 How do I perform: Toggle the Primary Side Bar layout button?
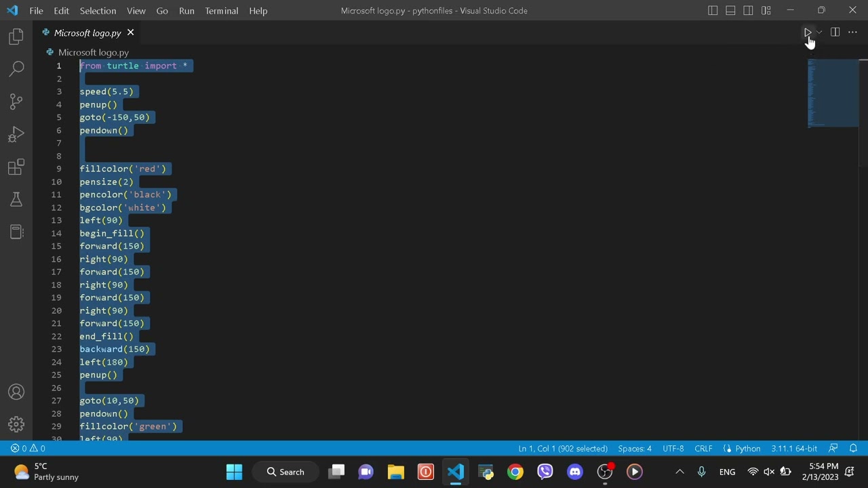[713, 10]
